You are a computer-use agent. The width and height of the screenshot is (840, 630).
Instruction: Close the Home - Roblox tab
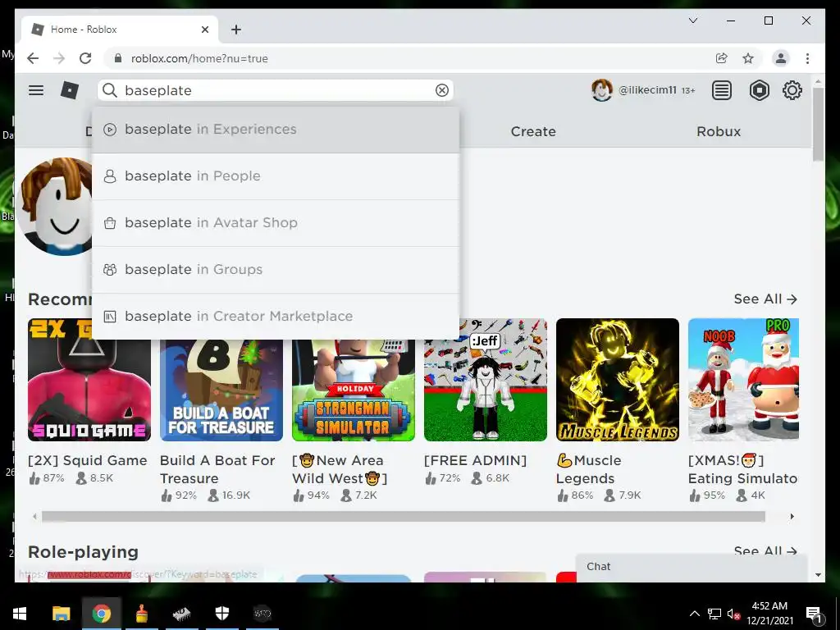tap(204, 30)
